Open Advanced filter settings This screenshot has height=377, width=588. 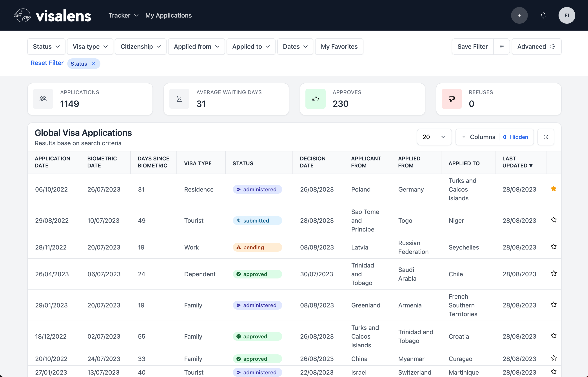coord(536,47)
